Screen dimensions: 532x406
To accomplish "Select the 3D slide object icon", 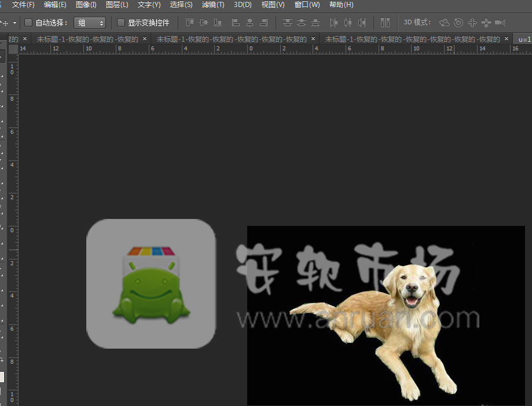I will click(x=486, y=23).
